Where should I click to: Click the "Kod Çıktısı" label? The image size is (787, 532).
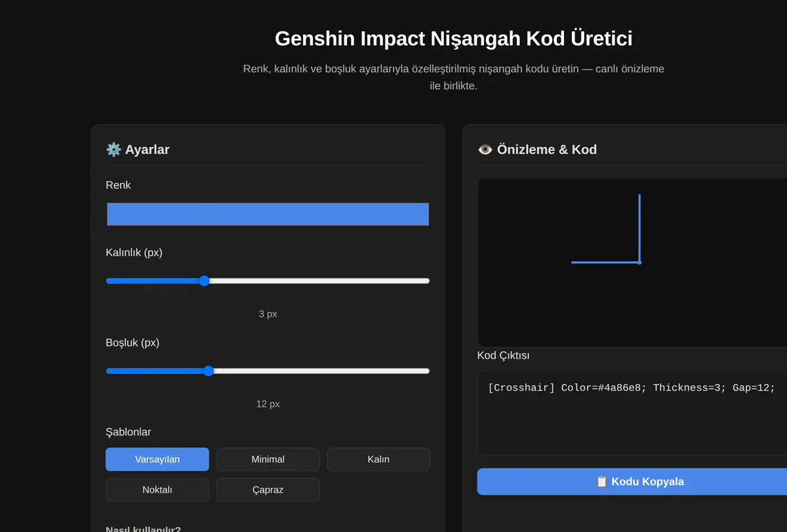coord(504,356)
